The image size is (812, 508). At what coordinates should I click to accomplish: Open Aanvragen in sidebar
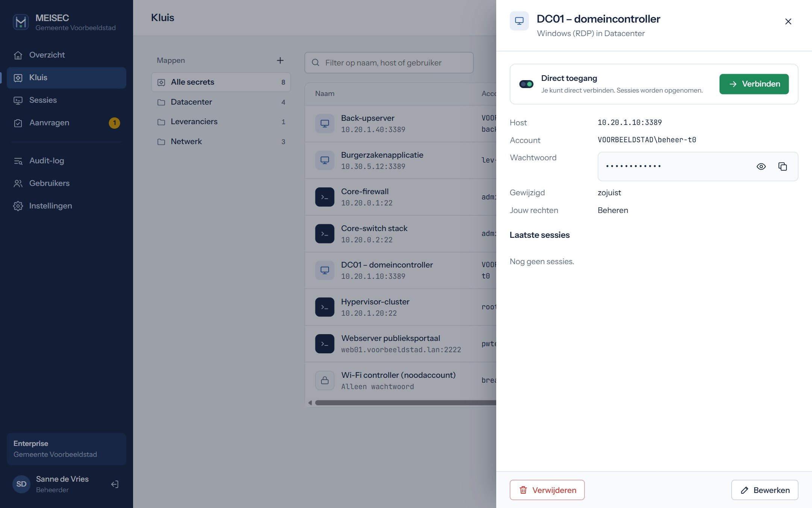67,123
